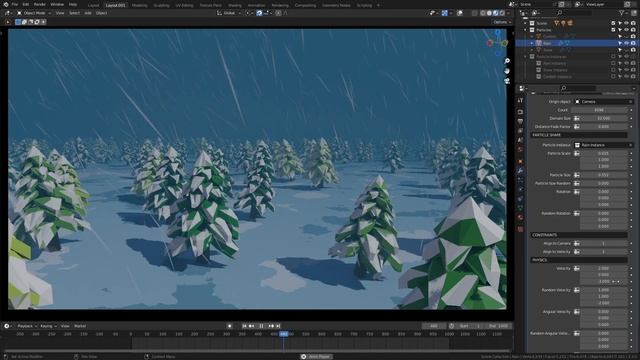Collapse Particle Instances collection in outliner
640x360 pixels.
(x=525, y=57)
